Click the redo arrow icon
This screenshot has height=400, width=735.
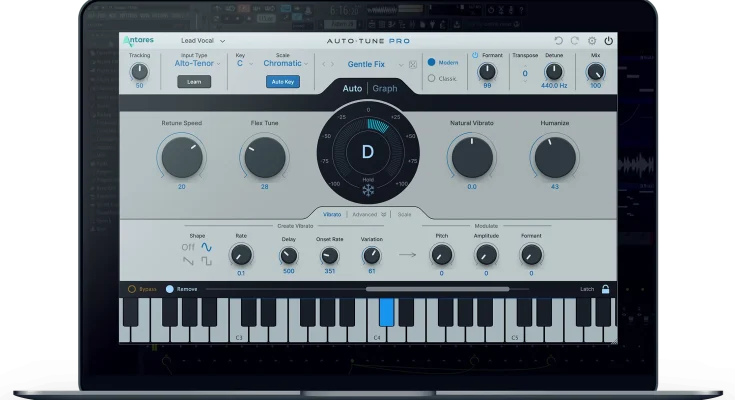click(574, 40)
